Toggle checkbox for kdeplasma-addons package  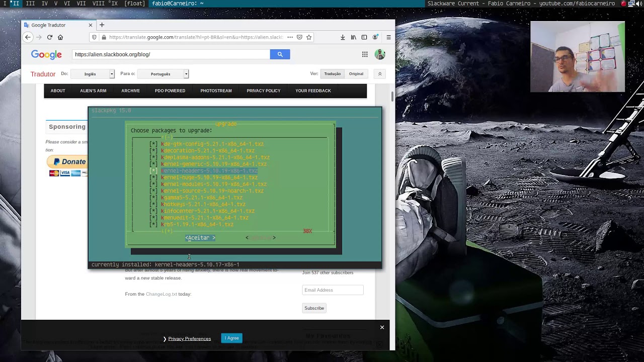[x=153, y=157]
